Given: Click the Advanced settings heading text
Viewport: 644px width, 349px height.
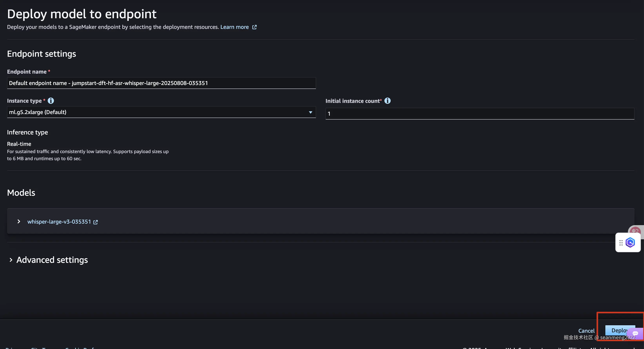Looking at the screenshot, I should tap(52, 260).
